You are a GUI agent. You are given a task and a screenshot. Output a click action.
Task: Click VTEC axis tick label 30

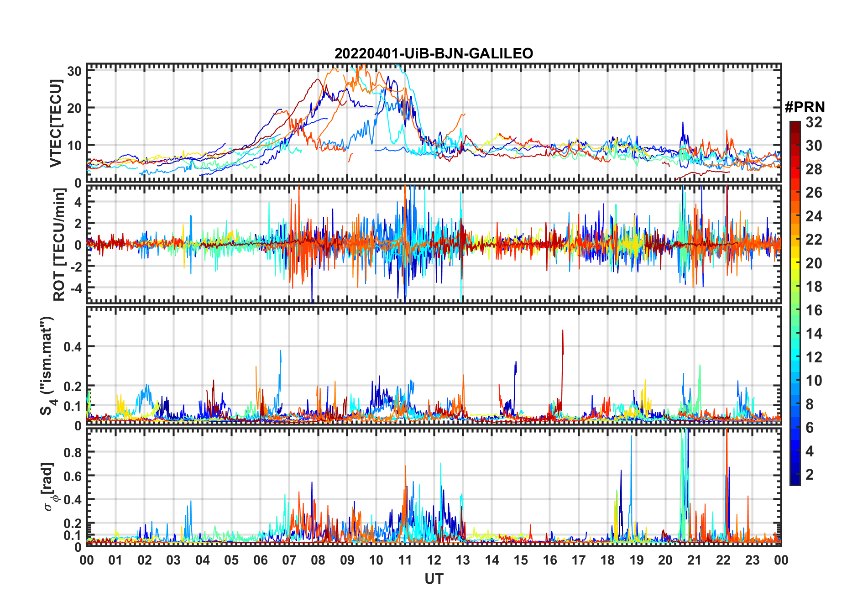click(74, 71)
